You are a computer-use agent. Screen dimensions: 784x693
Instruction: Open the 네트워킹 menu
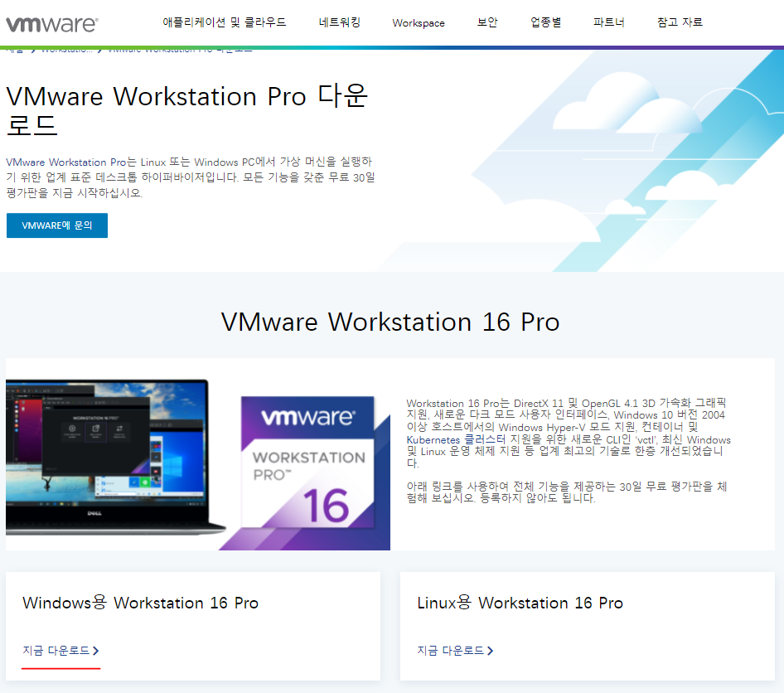340,22
